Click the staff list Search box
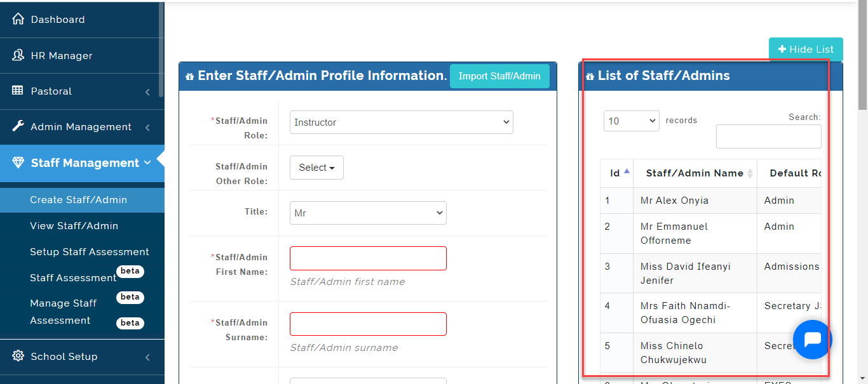Image resolution: width=868 pixels, height=384 pixels. [768, 136]
